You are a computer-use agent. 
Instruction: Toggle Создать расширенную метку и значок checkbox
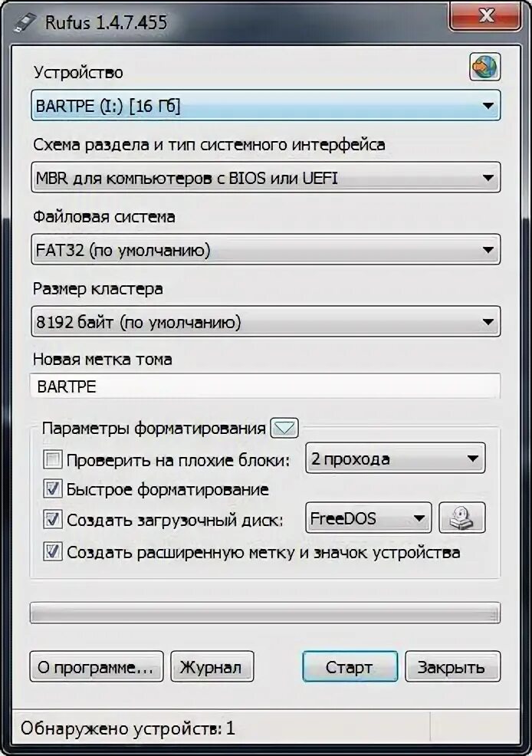pos(53,551)
